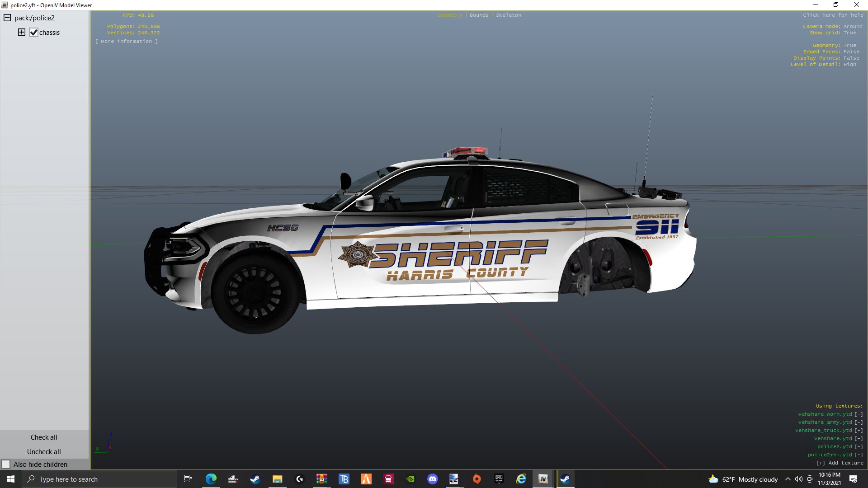Launch Epic Games from taskbar

[499, 479]
